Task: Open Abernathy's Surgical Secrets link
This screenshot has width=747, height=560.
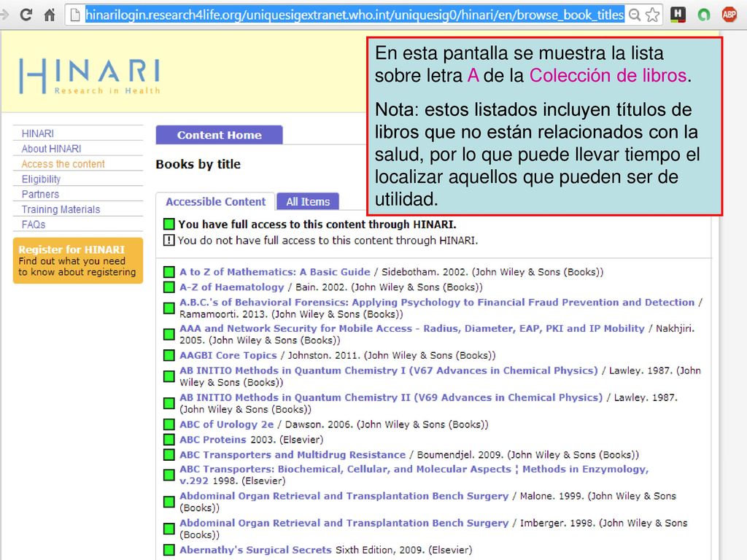Action: pos(255,550)
